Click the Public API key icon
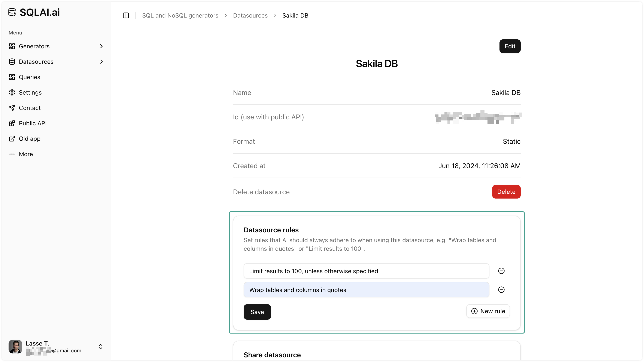This screenshot has width=644, height=362. tap(12, 123)
